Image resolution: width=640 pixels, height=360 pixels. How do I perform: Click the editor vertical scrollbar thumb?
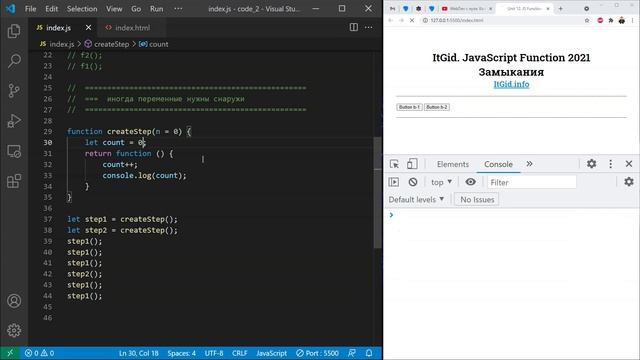click(x=378, y=192)
